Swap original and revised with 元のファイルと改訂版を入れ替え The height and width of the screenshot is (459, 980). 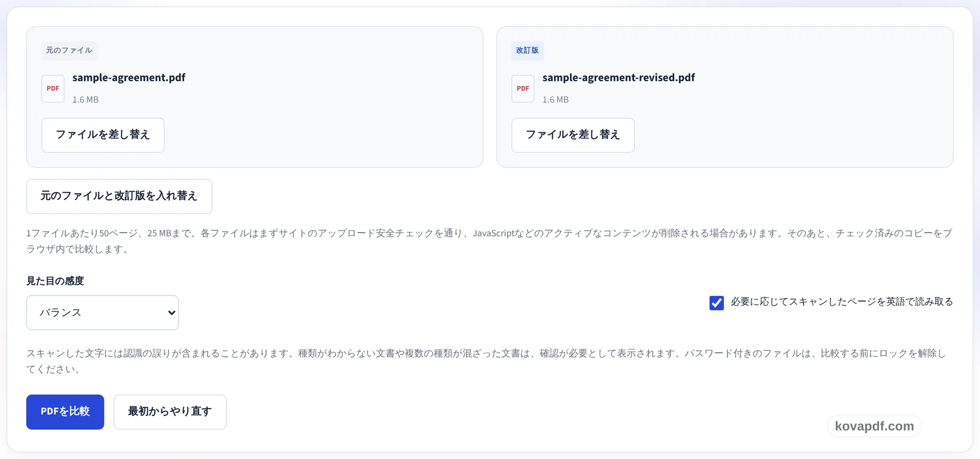(x=119, y=196)
